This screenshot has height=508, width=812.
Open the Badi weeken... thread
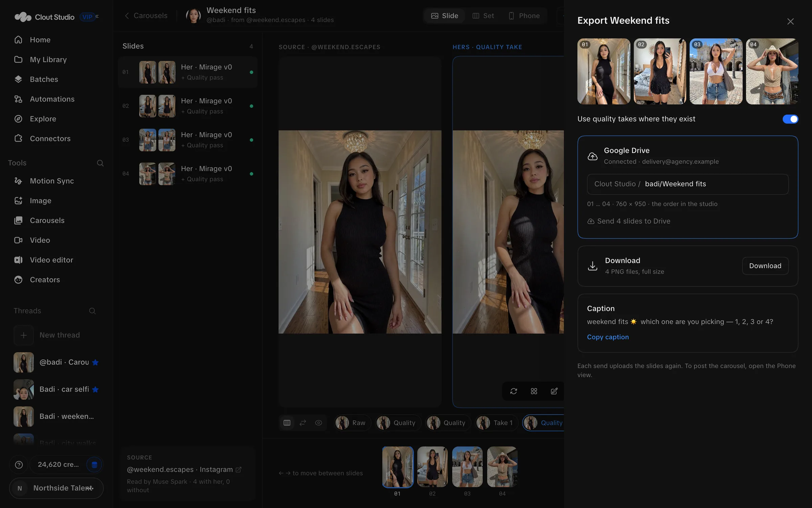pos(56,417)
